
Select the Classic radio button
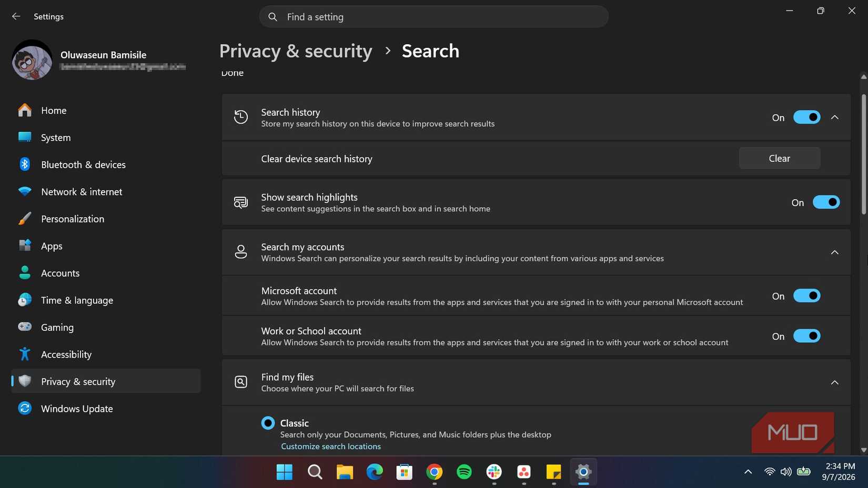268,423
